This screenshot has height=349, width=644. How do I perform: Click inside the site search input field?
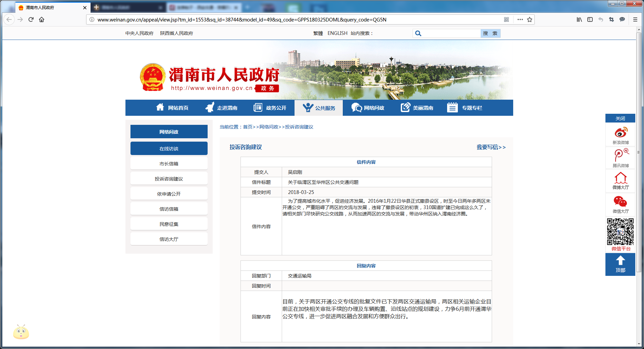point(451,33)
